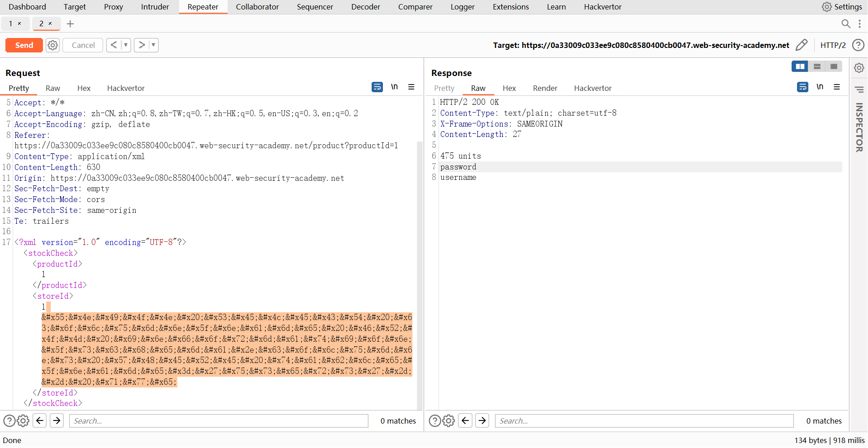868x448 pixels.
Task: Open the Inspector settings gear
Action: pos(859,68)
